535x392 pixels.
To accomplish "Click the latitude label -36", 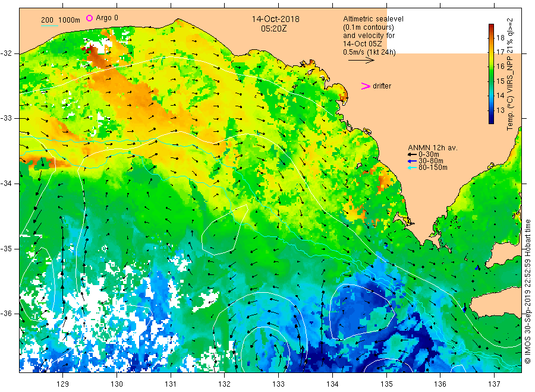I will (x=6, y=313).
